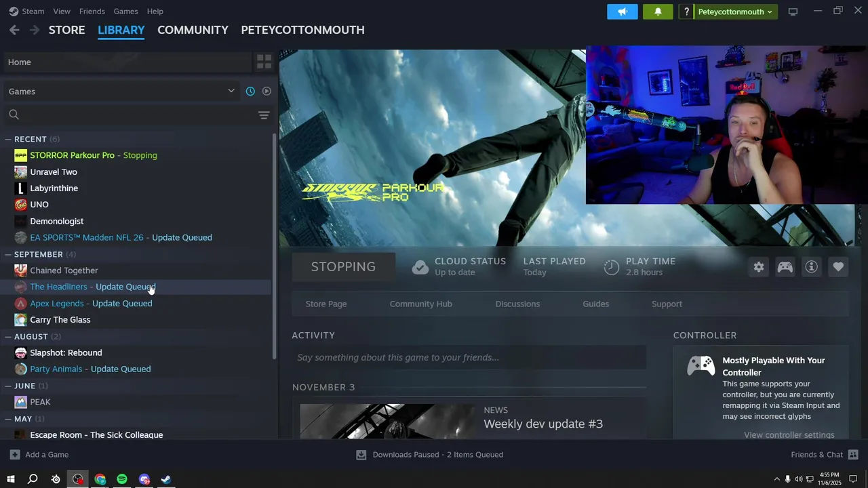The width and height of the screenshot is (868, 488).
Task: Open Peteycottonmouth account dropdown
Action: 735,12
